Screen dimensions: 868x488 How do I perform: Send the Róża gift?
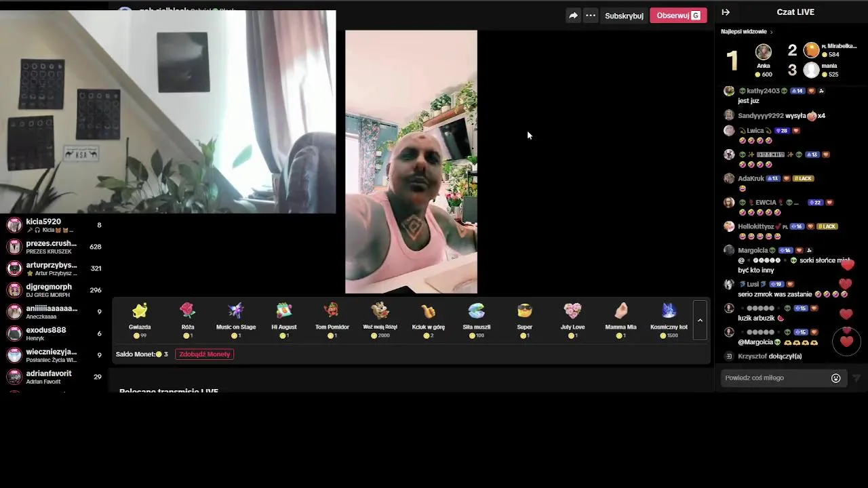tap(188, 320)
